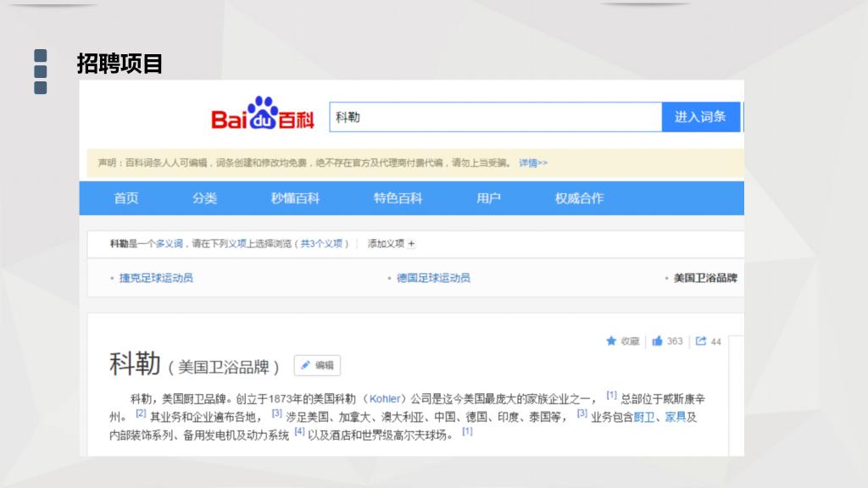The width and height of the screenshot is (868, 488).
Task: Open the 德国足球运动员 disambiguation link
Action: tap(433, 278)
